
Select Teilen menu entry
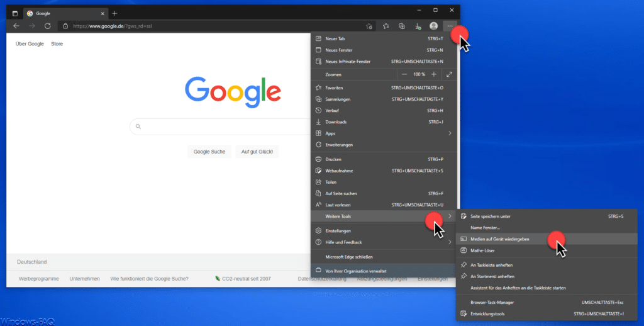tap(384, 182)
